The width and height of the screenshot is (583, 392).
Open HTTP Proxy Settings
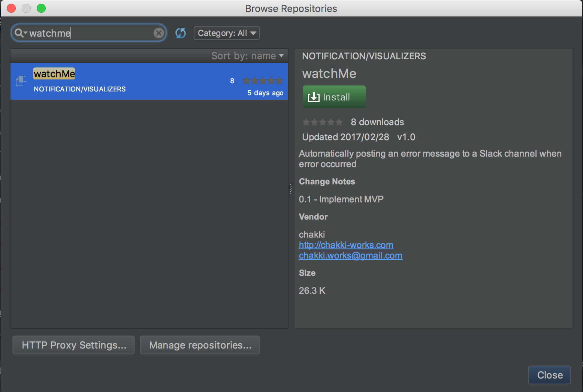click(x=73, y=345)
